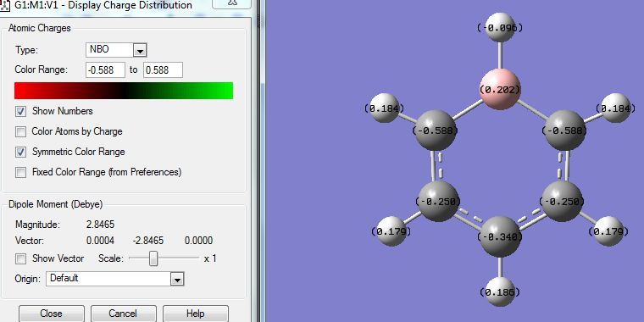Click the lower Color Range field -0.588
644x322 pixels.
point(106,69)
